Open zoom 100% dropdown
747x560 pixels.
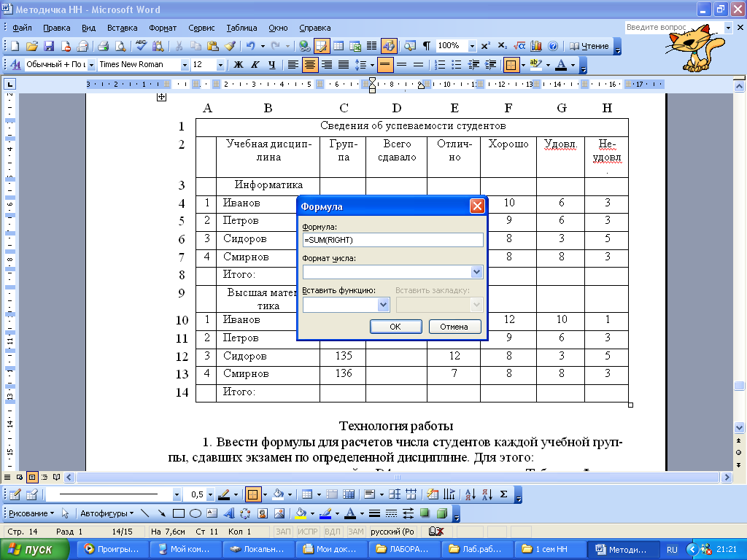coord(472,46)
